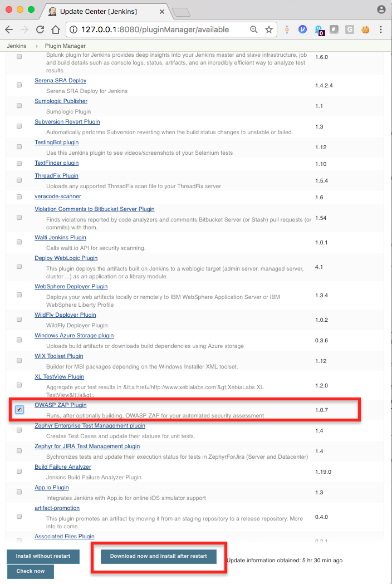
Task: Open the browser home page icon
Action: [x=56, y=30]
